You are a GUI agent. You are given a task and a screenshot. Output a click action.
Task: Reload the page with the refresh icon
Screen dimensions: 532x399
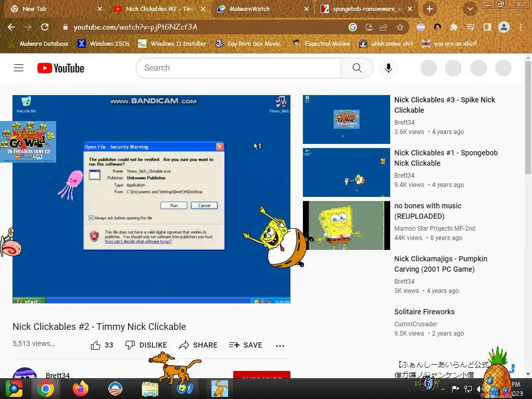point(45,27)
